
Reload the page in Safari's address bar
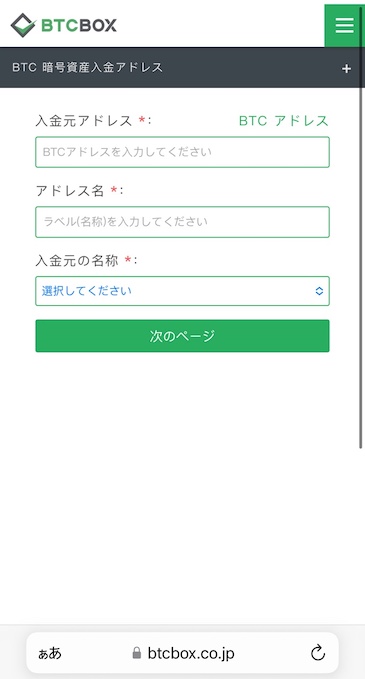[x=318, y=653]
